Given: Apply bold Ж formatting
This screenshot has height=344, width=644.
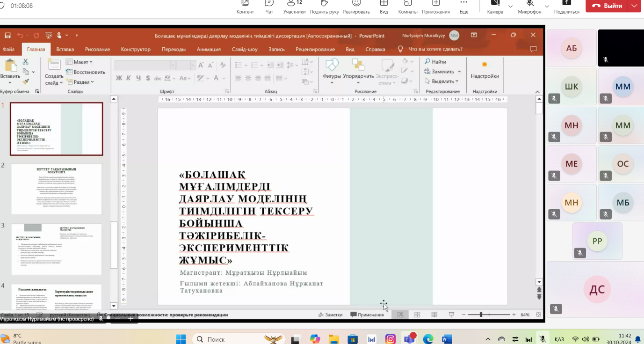Looking at the screenshot, I should click(x=119, y=78).
